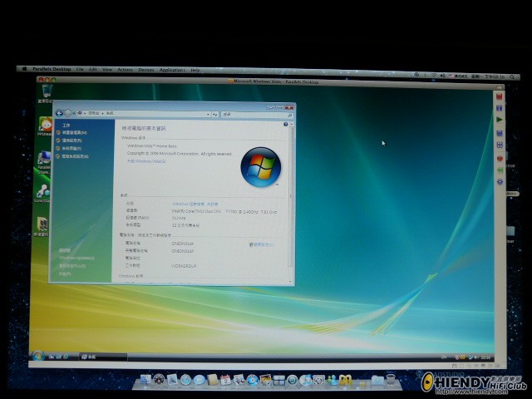
Task: Open the Recycle Bin on Vista desktop
Action: (47, 93)
